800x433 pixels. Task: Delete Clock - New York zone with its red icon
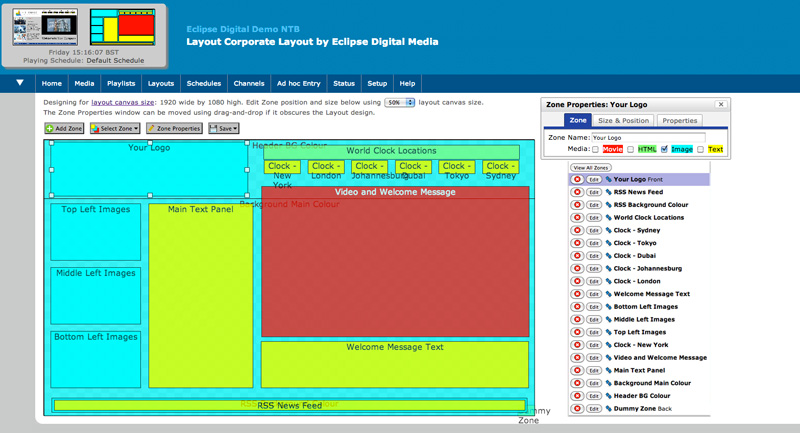click(x=577, y=345)
